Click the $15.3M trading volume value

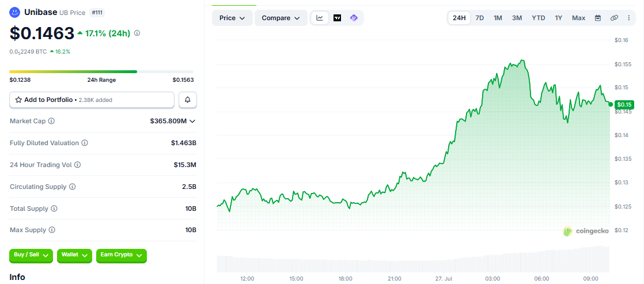(x=185, y=165)
